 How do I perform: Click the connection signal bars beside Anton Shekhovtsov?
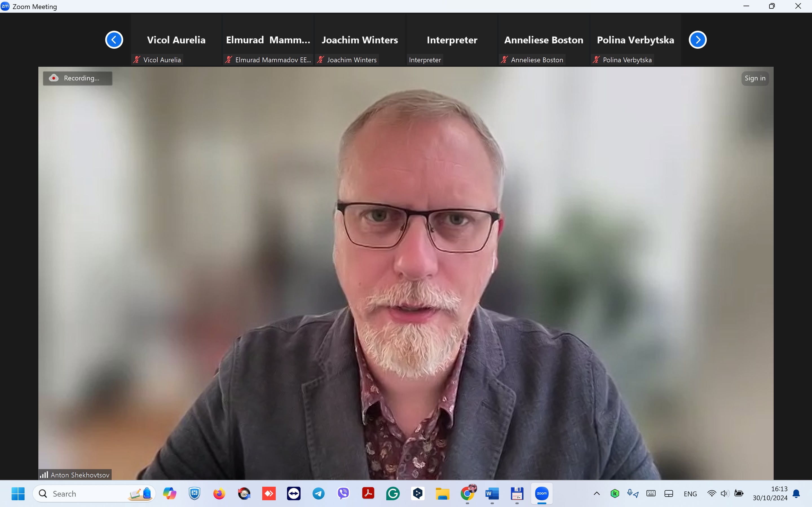click(x=44, y=475)
